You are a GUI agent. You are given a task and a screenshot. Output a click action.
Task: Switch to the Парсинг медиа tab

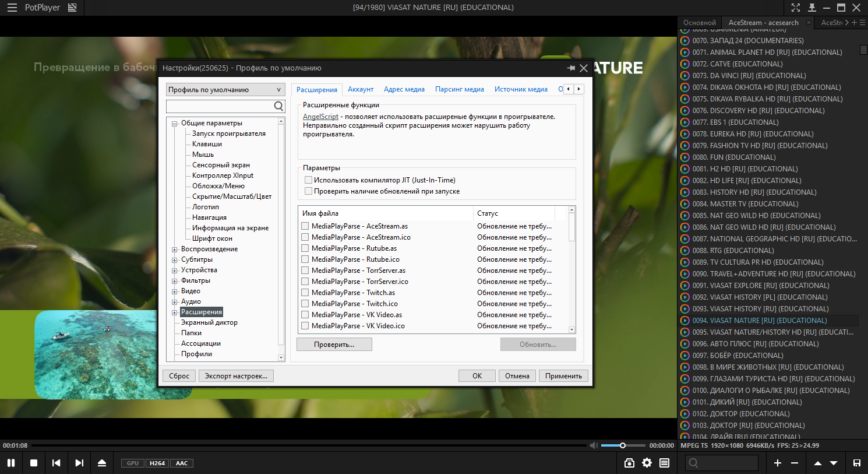pyautogui.click(x=460, y=89)
